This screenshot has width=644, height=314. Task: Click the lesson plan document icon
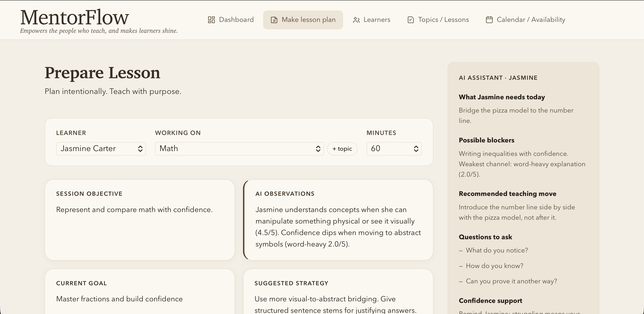pyautogui.click(x=274, y=20)
